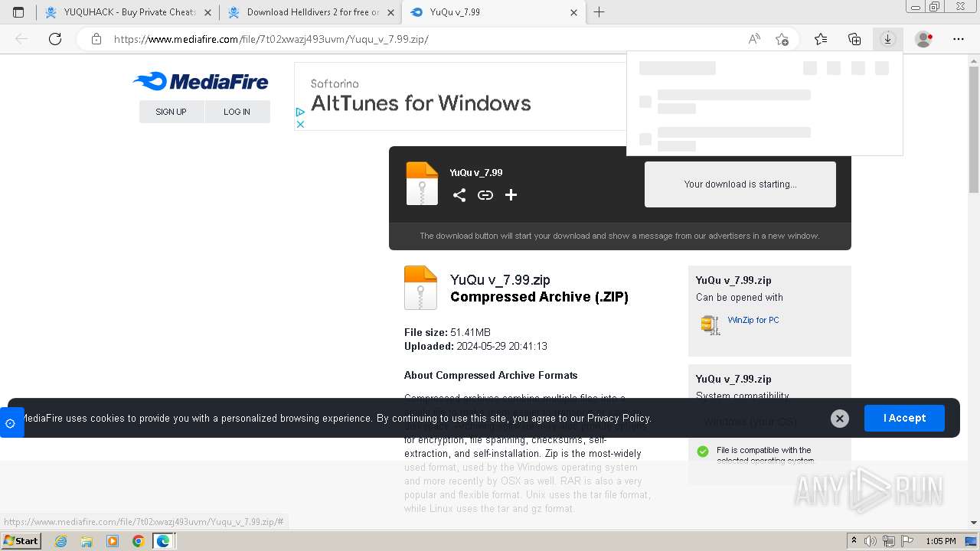This screenshot has width=980, height=551.
Task: Show hidden system tray icons
Action: [x=854, y=541]
